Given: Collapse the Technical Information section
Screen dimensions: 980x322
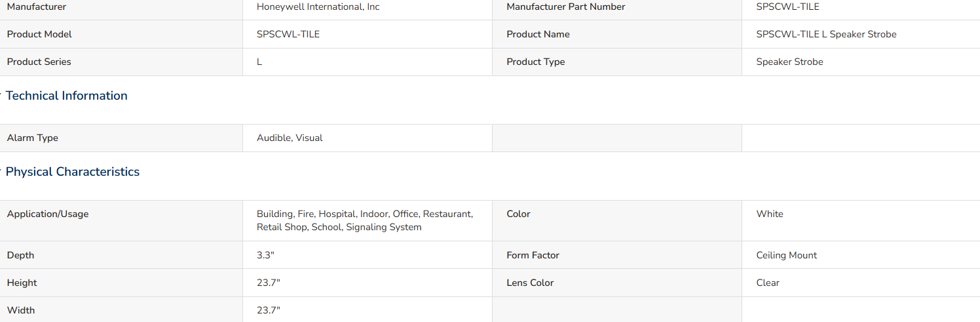Looking at the screenshot, I should pos(66,96).
